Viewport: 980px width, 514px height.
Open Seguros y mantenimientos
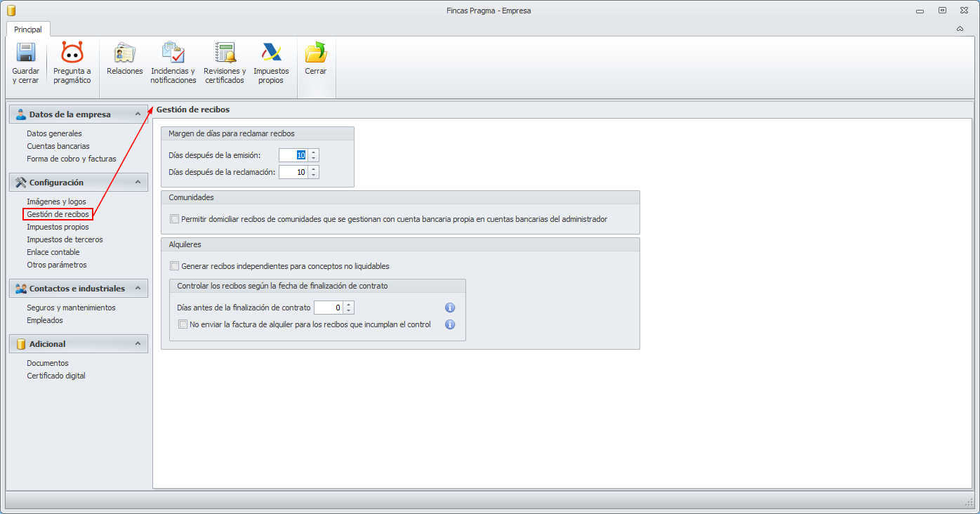[x=71, y=308]
